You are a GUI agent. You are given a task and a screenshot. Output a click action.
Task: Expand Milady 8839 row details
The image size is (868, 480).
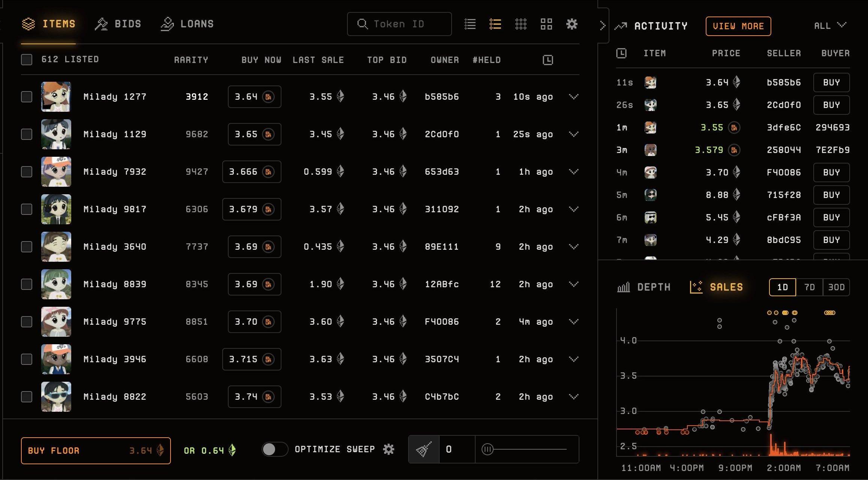point(573,284)
